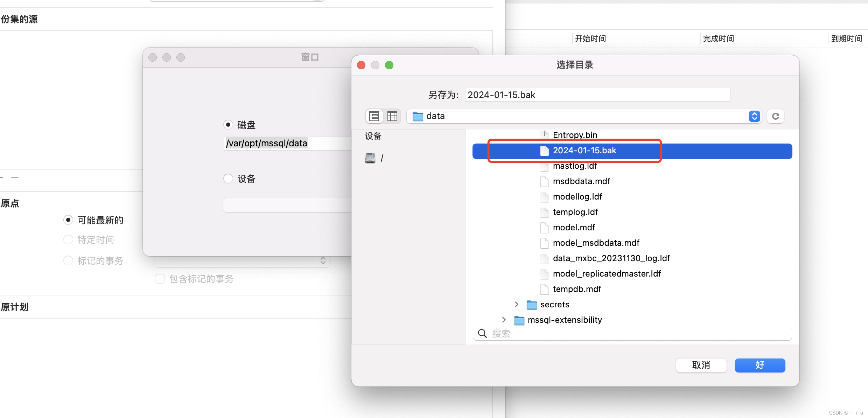
Task: Select the model.mdf file icon
Action: tap(545, 228)
